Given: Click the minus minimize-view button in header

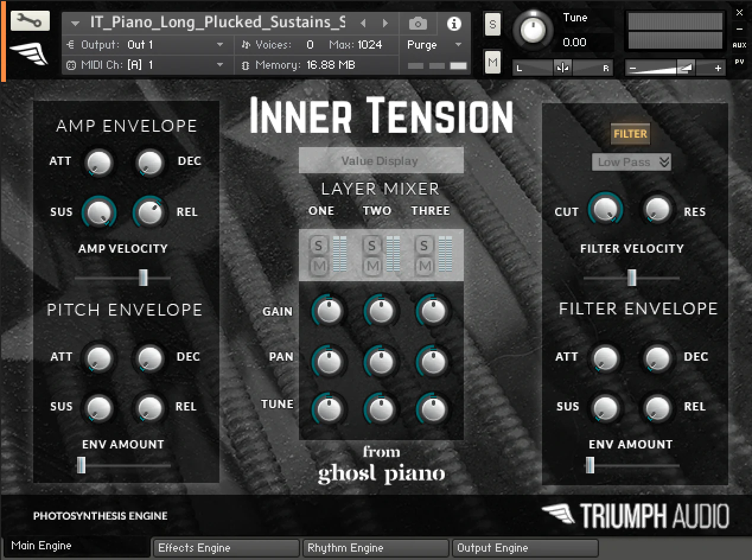Looking at the screenshot, I should pyautogui.click(x=739, y=28).
